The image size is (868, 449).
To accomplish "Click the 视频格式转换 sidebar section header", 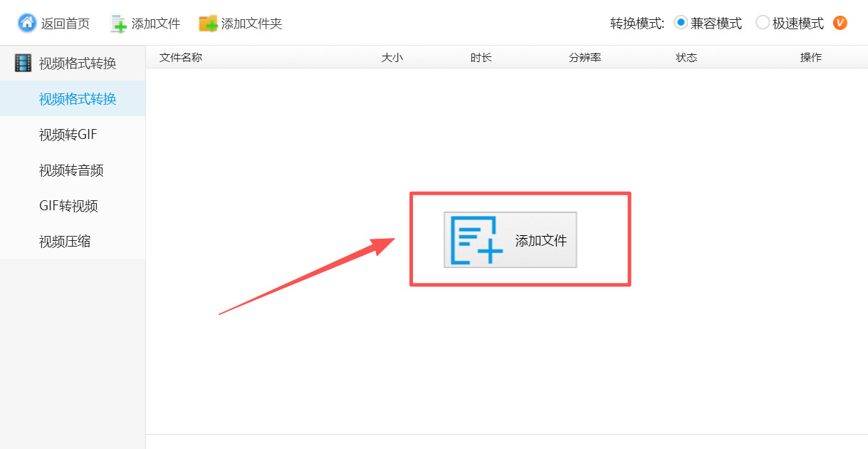I will [x=73, y=63].
